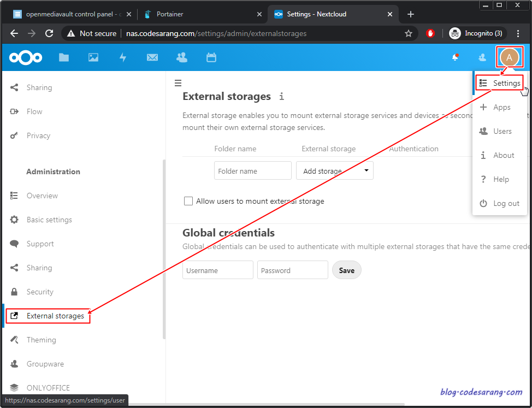This screenshot has width=532, height=408.
Task: Click the Incognito (3) indicator
Action: click(478, 33)
